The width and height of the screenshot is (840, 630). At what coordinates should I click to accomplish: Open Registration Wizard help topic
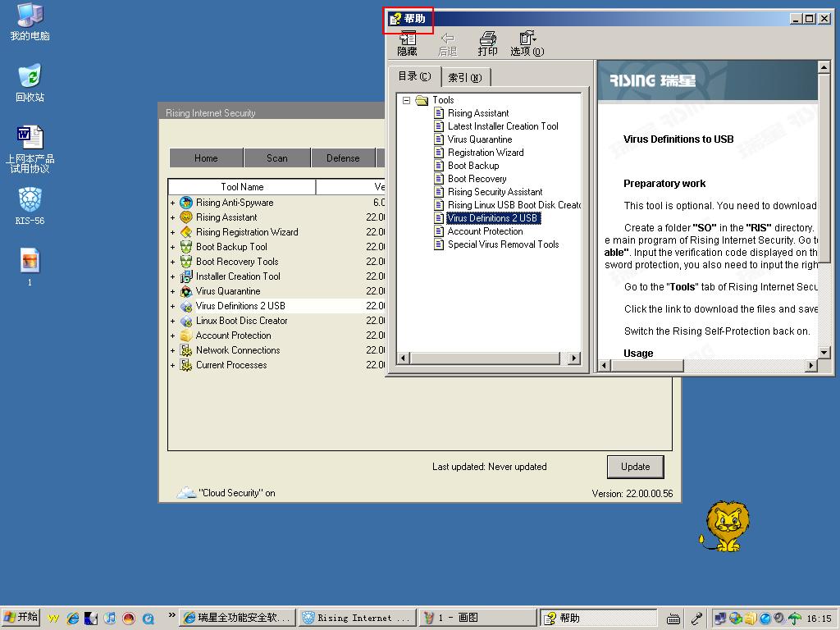pos(486,153)
